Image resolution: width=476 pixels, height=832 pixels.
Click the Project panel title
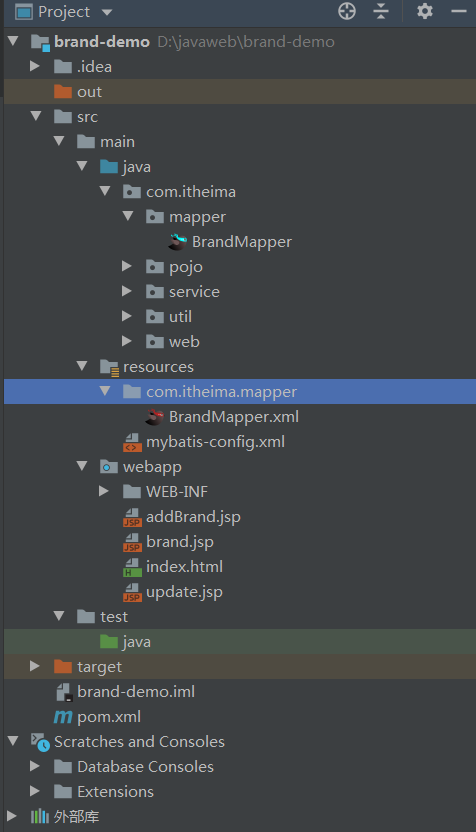coord(64,12)
